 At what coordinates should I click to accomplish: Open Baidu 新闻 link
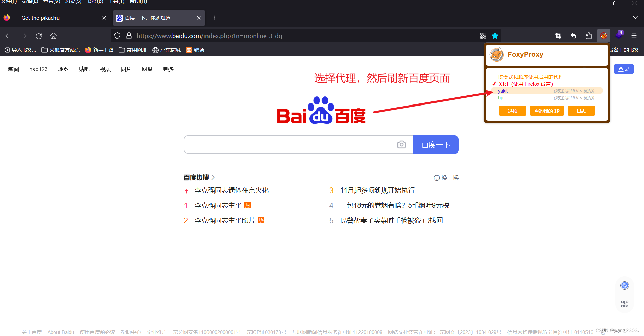tap(14, 69)
